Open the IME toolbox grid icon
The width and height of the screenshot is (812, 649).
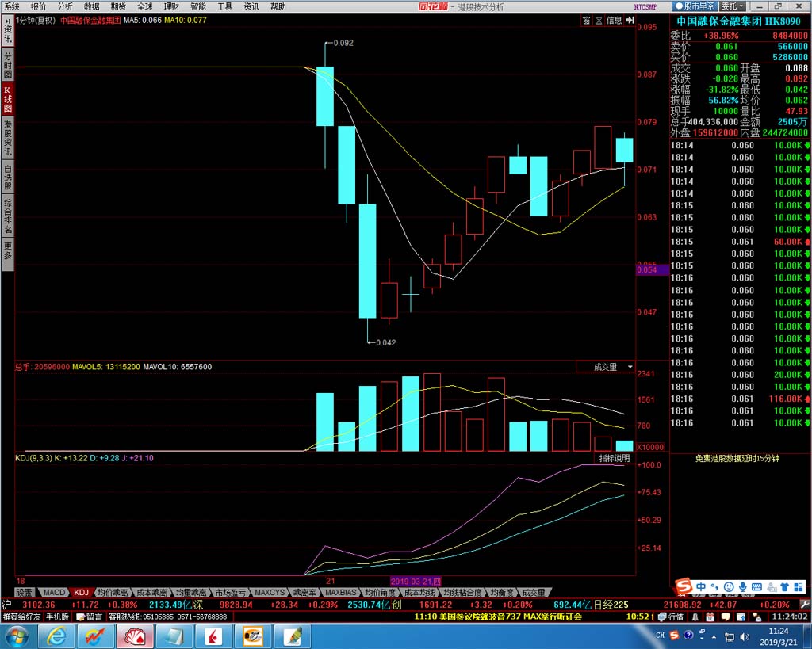798,587
